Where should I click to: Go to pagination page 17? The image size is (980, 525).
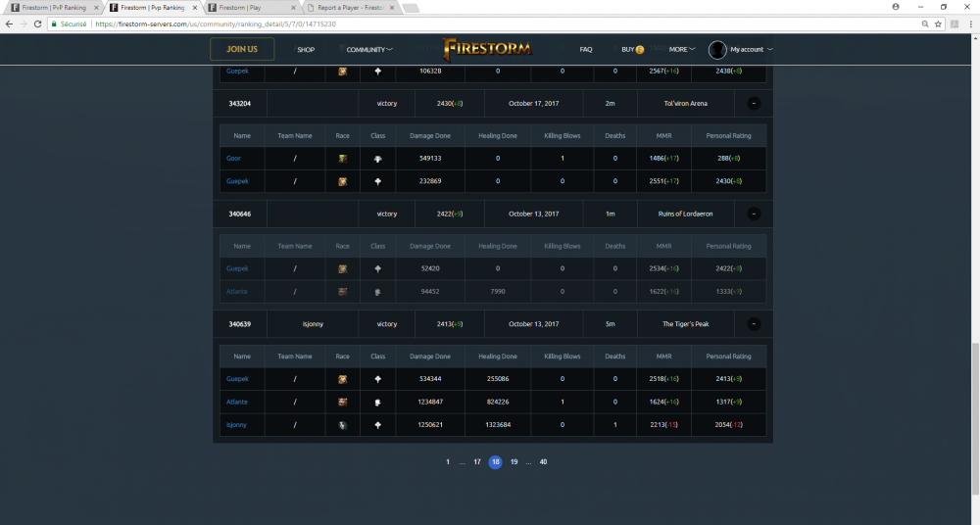(477, 462)
